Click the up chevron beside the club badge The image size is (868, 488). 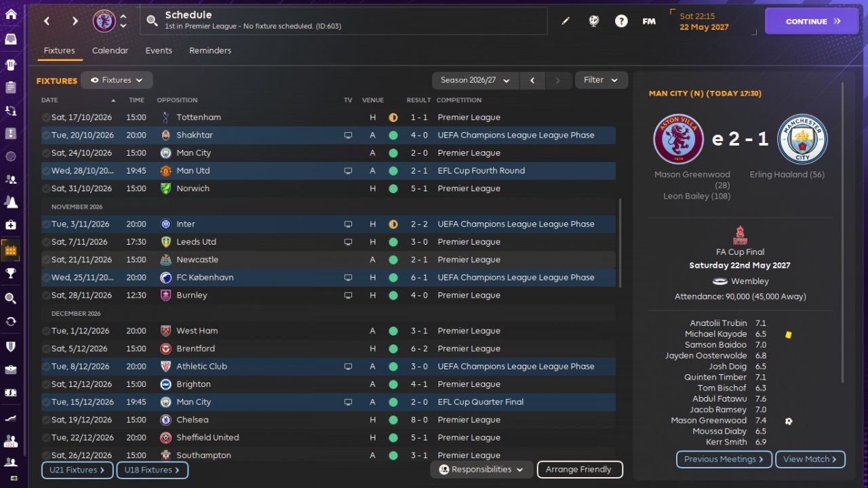pyautogui.click(x=123, y=16)
